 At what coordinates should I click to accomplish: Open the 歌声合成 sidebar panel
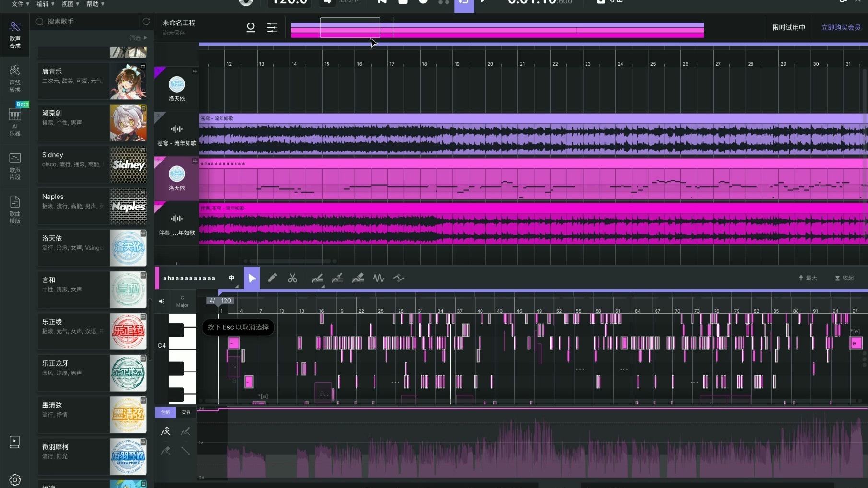pyautogui.click(x=15, y=35)
